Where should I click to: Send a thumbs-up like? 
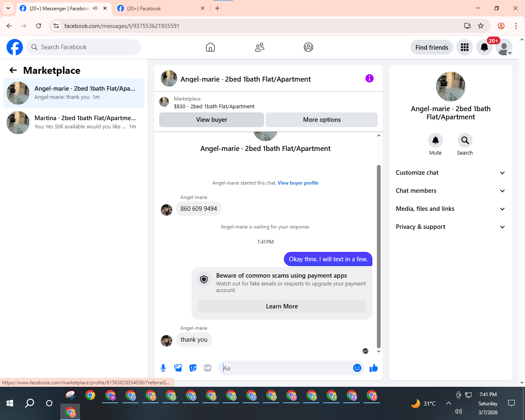[x=373, y=368]
